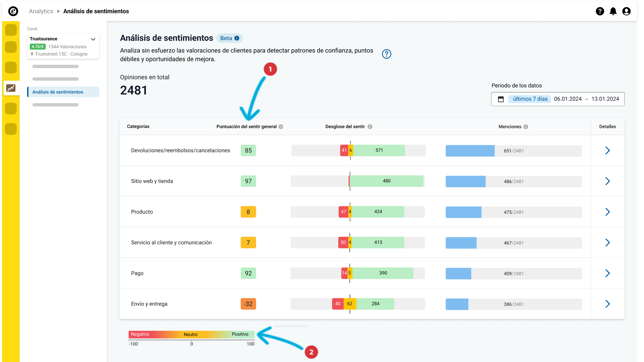Click the score 85 badge for Devoluciones
Screen dimensions: 644x362
(x=248, y=150)
